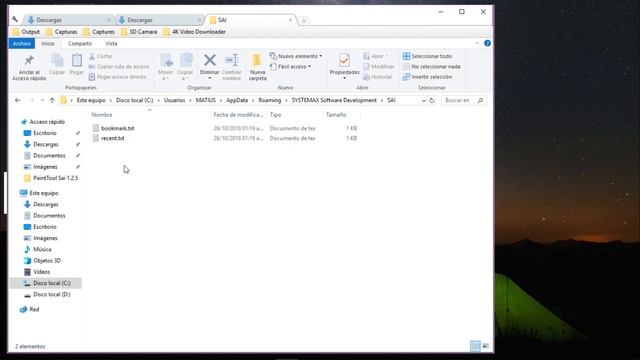The image size is (640, 360).
Task: Click the Eliminar X icon
Action: click(x=210, y=60)
